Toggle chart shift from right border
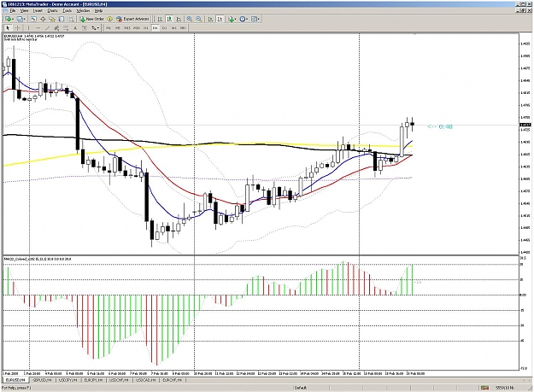Screen dimensions: 534x392 coord(220,19)
